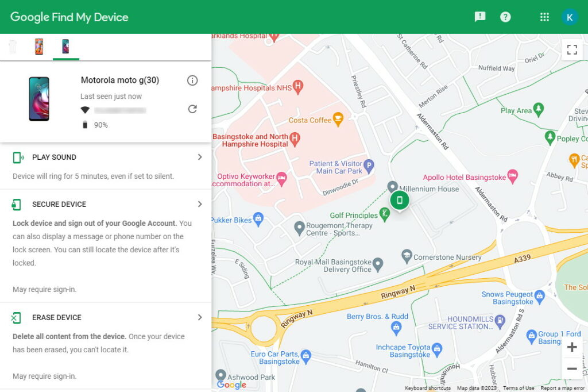Click the Play Sound ringing phone icon
Viewport: 588px width, 392px height.
click(x=17, y=157)
